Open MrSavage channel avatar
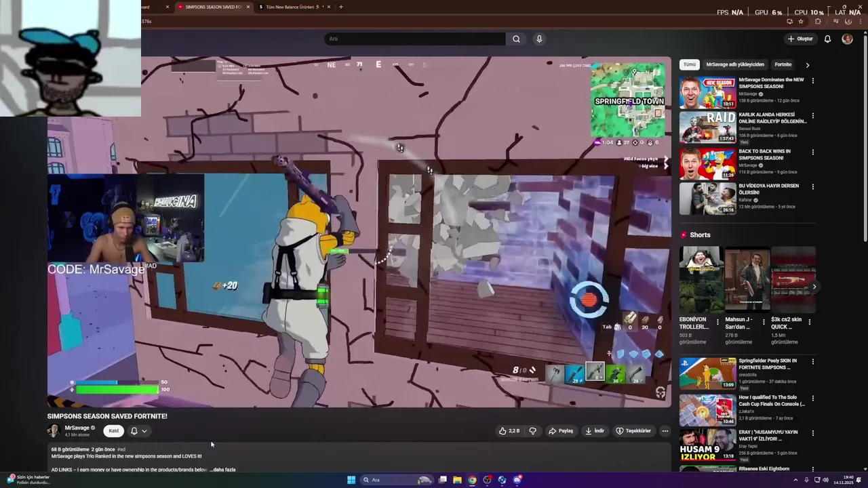This screenshot has width=868, height=488. tap(54, 430)
